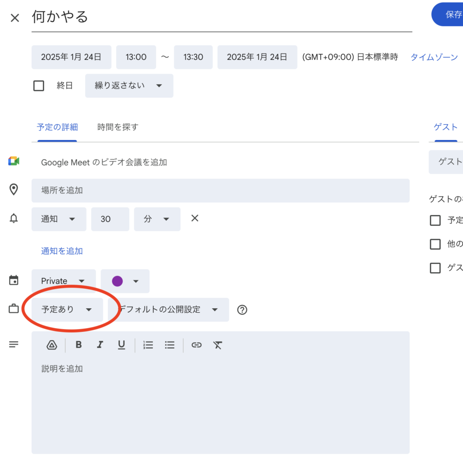The image size is (463, 476).
Task: Insert a bulleted list
Action: click(170, 345)
